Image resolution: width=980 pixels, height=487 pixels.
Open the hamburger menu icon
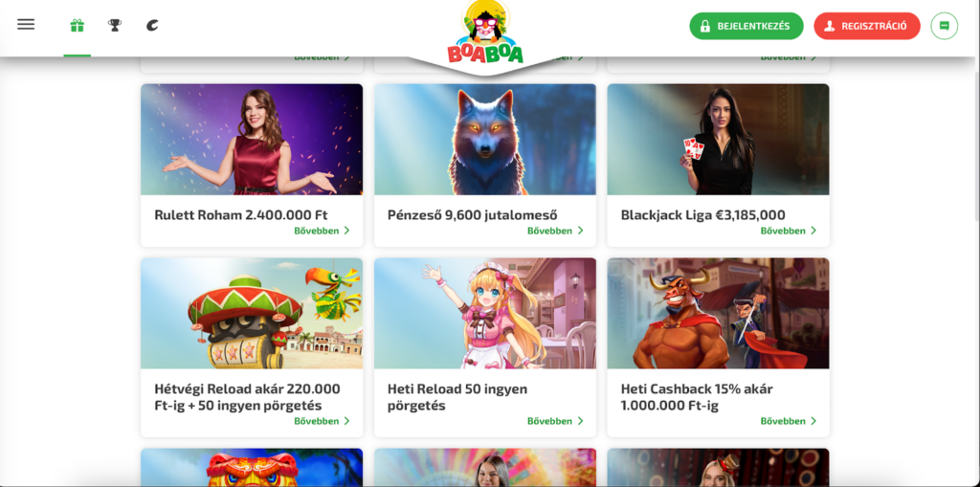26,25
